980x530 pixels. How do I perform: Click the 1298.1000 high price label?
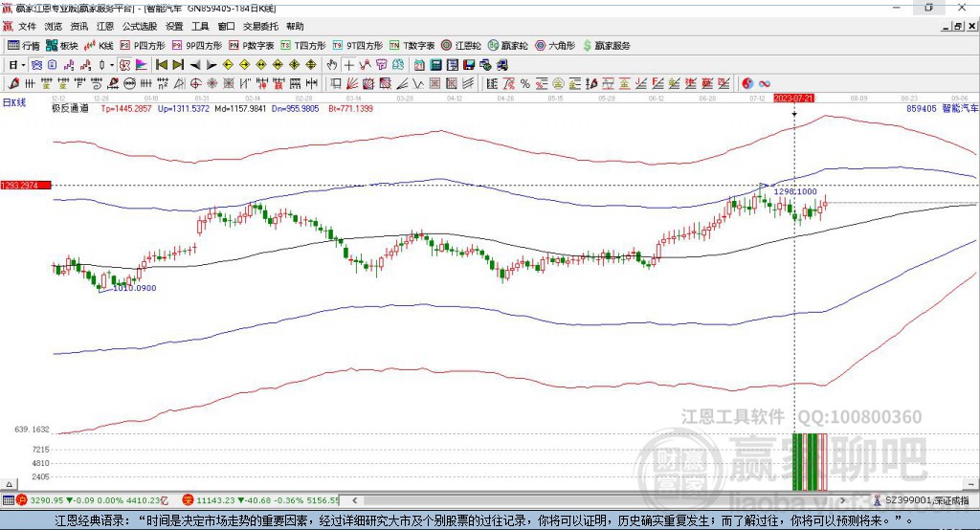tap(795, 191)
